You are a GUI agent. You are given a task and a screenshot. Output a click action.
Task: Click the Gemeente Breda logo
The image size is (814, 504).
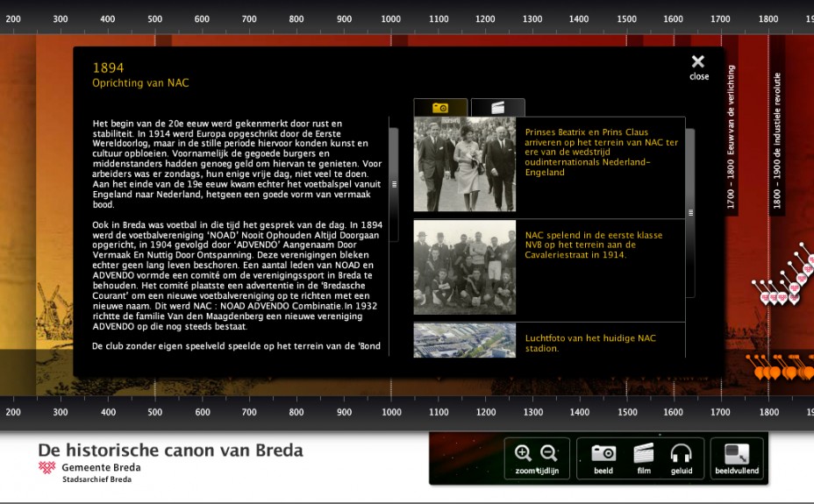click(46, 468)
